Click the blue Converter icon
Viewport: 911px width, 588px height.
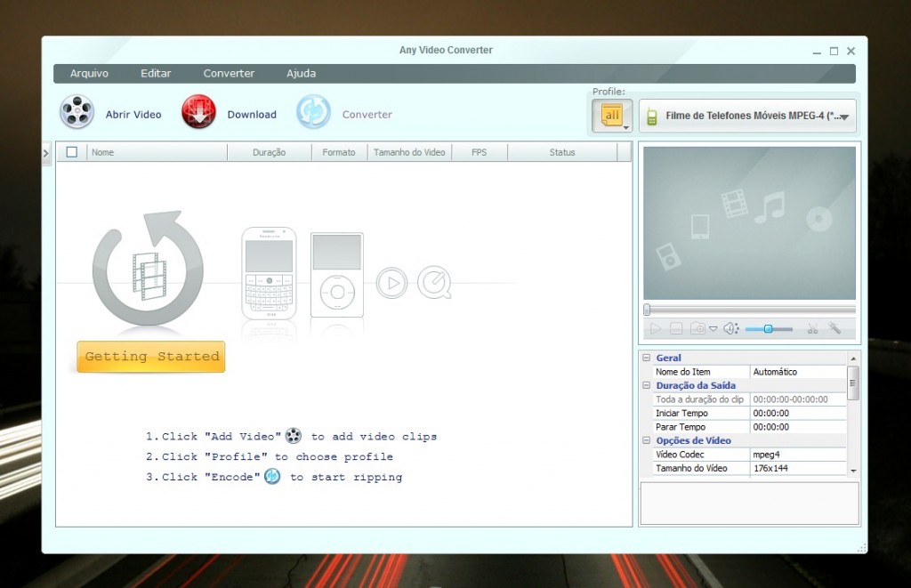314,111
